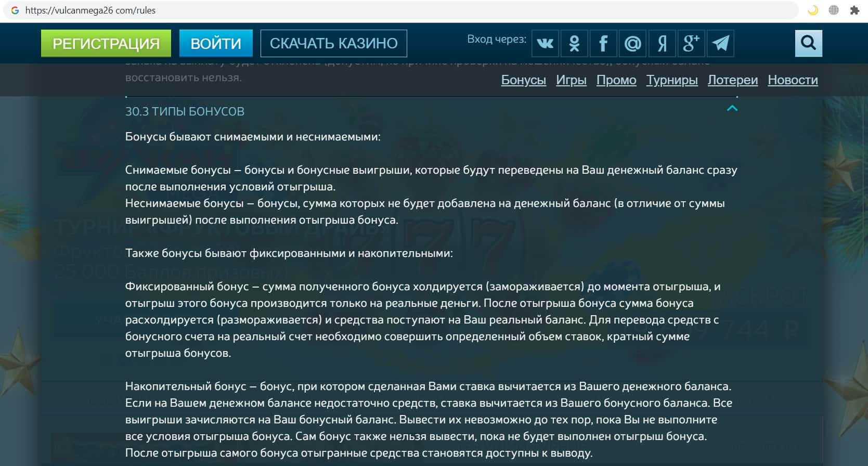This screenshot has width=868, height=466.
Task: Log in via Facebook icon
Action: [x=603, y=43]
